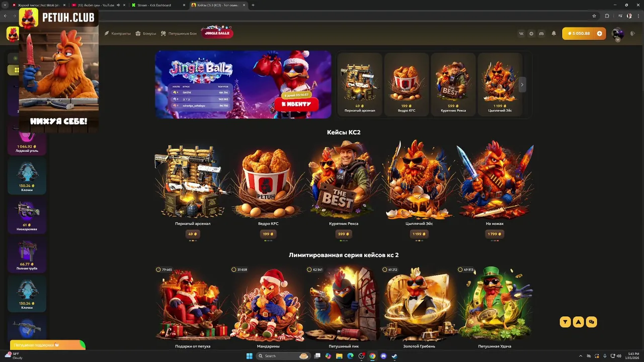Viewport: 644px width, 362px height.
Task: Open the notifications bell
Action: [x=554, y=33]
